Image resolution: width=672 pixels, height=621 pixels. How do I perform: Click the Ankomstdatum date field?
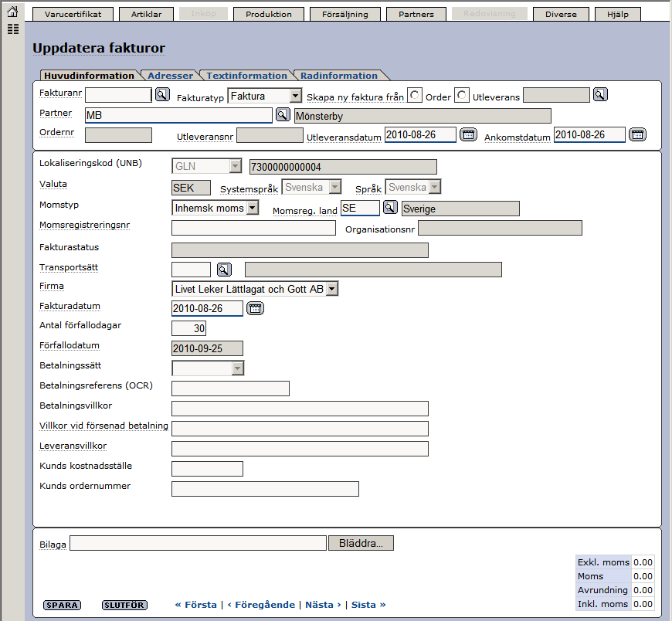[x=589, y=134]
